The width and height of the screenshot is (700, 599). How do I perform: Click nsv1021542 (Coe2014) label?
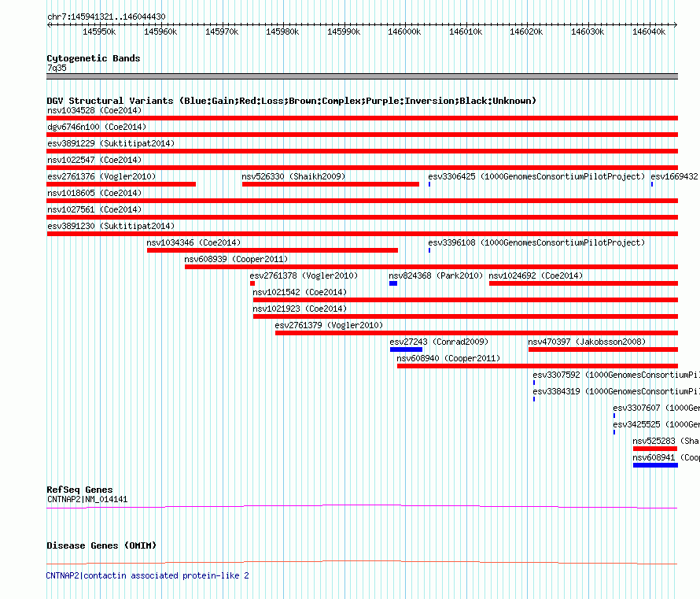pos(300,292)
